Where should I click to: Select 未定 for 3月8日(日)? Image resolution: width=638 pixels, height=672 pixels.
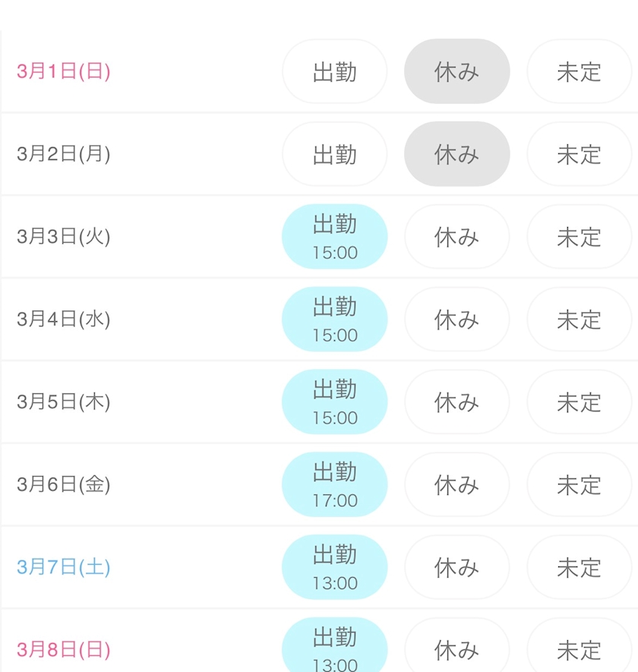click(580, 645)
